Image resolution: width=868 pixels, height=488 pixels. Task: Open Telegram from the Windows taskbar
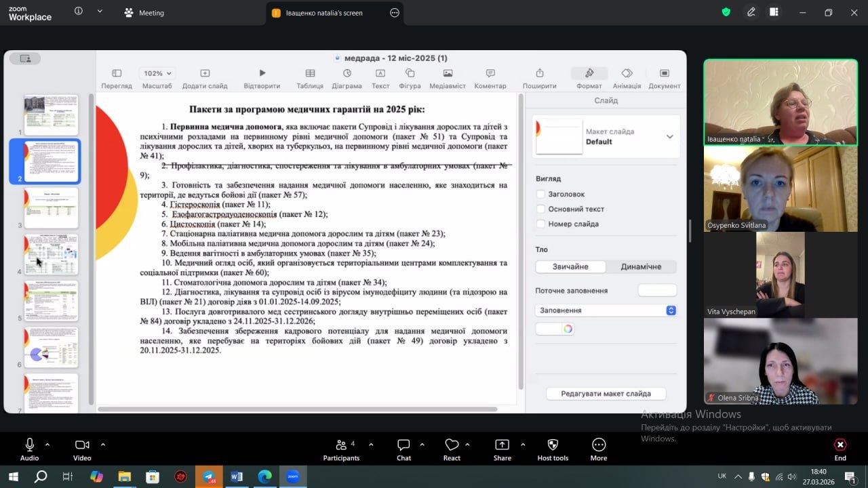click(x=208, y=477)
